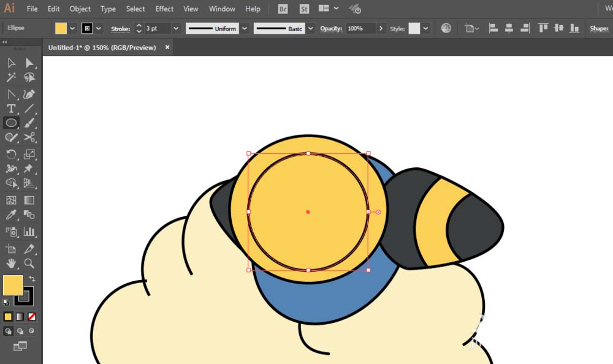Activate the Rotate tool
Screen dimensions: 613x364
(x=11, y=154)
